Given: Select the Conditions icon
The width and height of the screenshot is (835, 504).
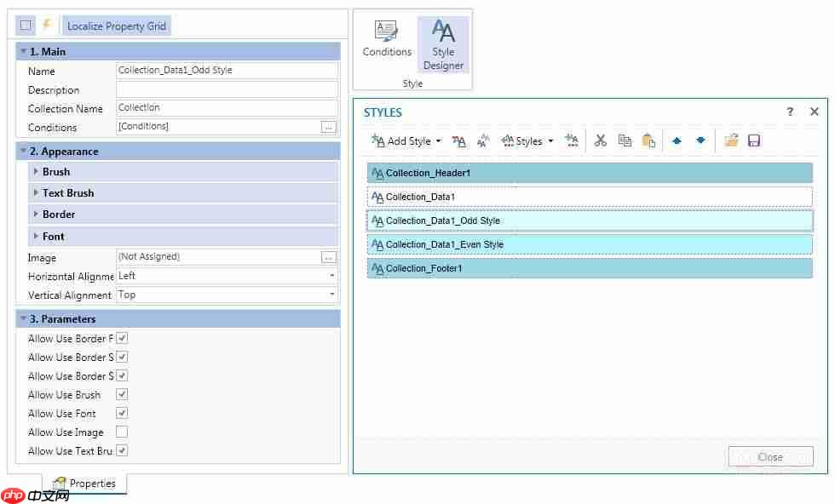Looking at the screenshot, I should tap(387, 38).
